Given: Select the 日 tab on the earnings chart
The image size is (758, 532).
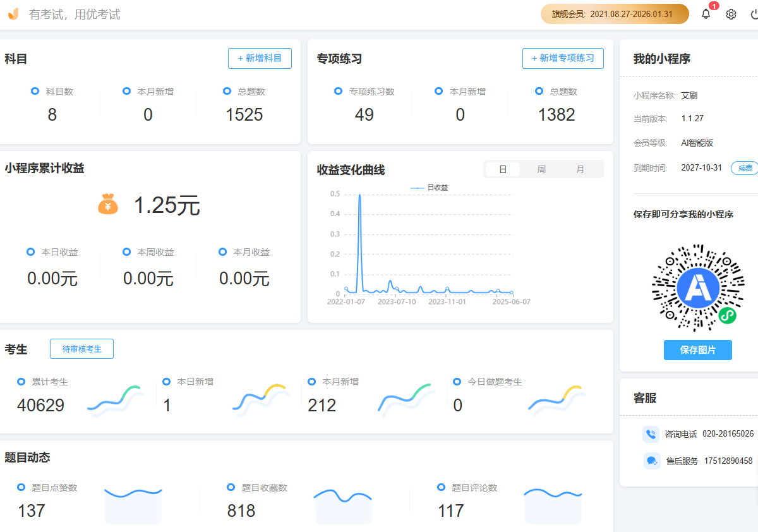Looking at the screenshot, I should [503, 169].
